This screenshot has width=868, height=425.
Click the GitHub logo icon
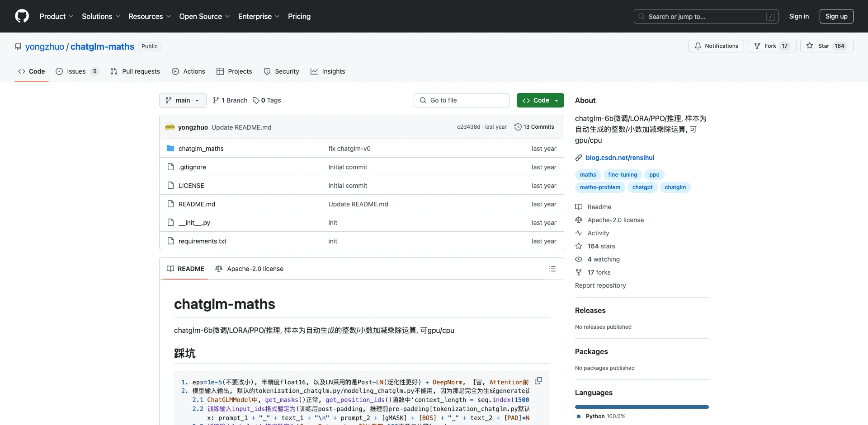(22, 16)
